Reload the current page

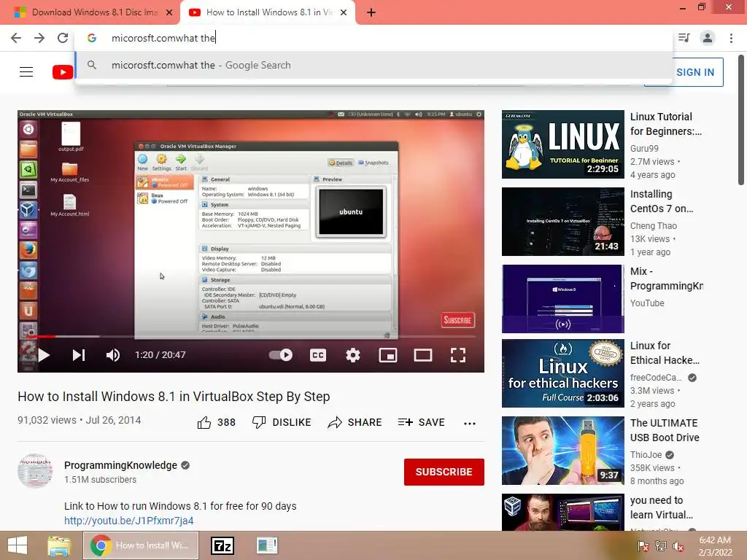click(x=63, y=38)
